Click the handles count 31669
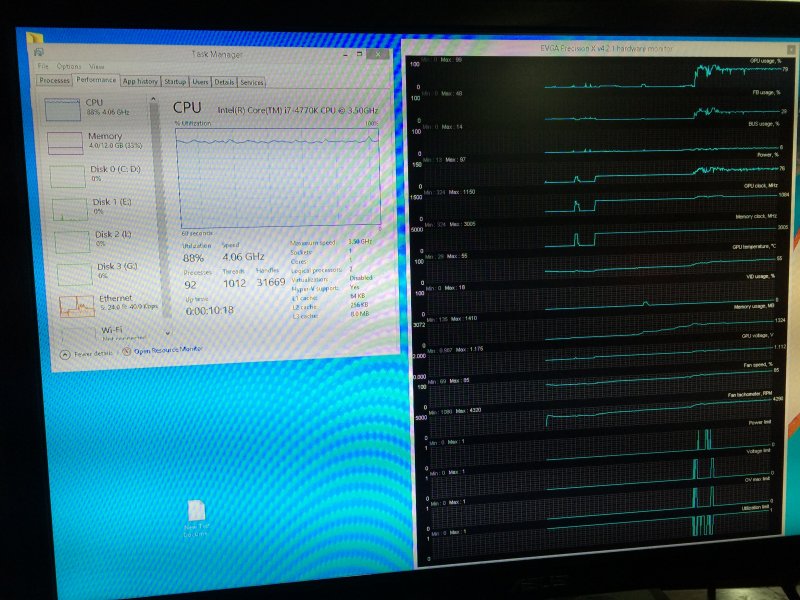Screen dimensions: 800x600 tap(270, 282)
